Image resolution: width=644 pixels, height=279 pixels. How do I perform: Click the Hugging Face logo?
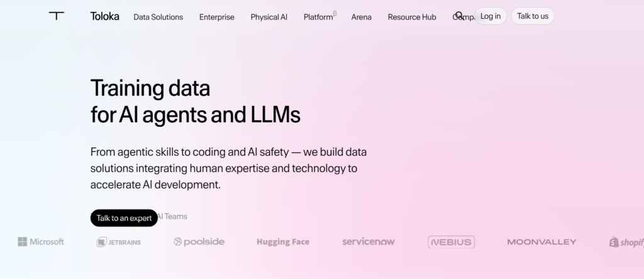click(283, 242)
